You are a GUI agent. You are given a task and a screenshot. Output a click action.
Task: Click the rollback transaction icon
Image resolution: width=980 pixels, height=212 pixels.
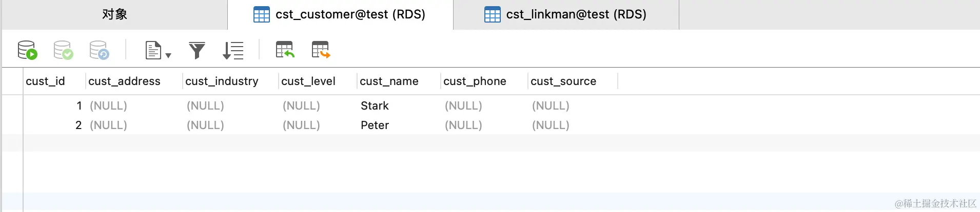(x=99, y=50)
